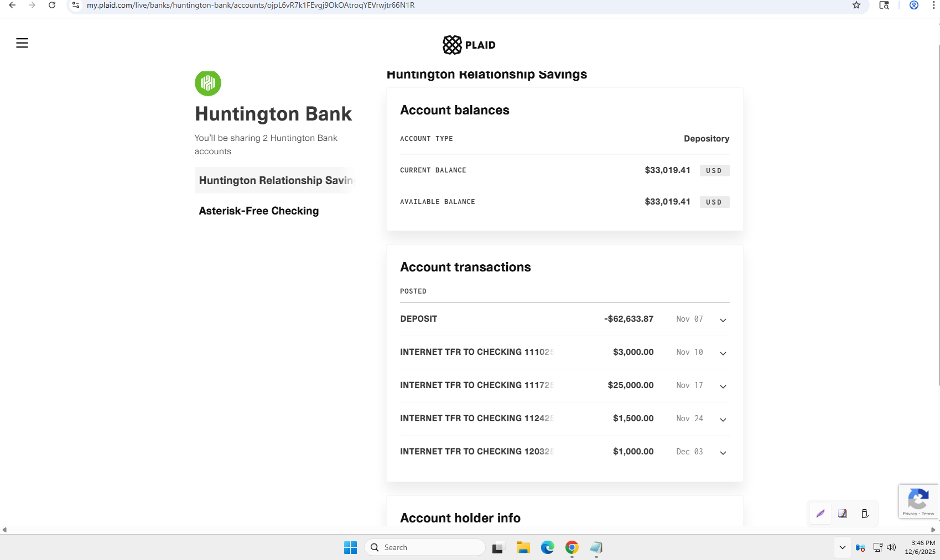Bookmark this page with star icon
The height and width of the screenshot is (560, 940).
coord(856,6)
